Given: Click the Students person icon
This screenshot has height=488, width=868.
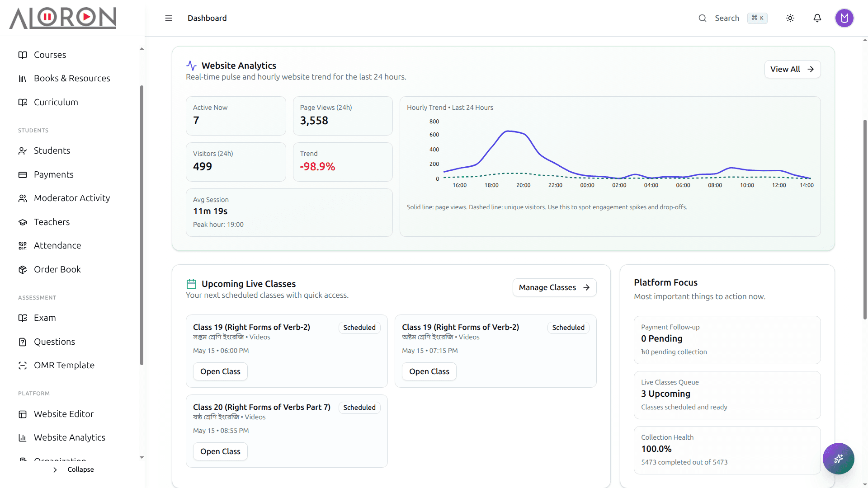Looking at the screenshot, I should [23, 150].
